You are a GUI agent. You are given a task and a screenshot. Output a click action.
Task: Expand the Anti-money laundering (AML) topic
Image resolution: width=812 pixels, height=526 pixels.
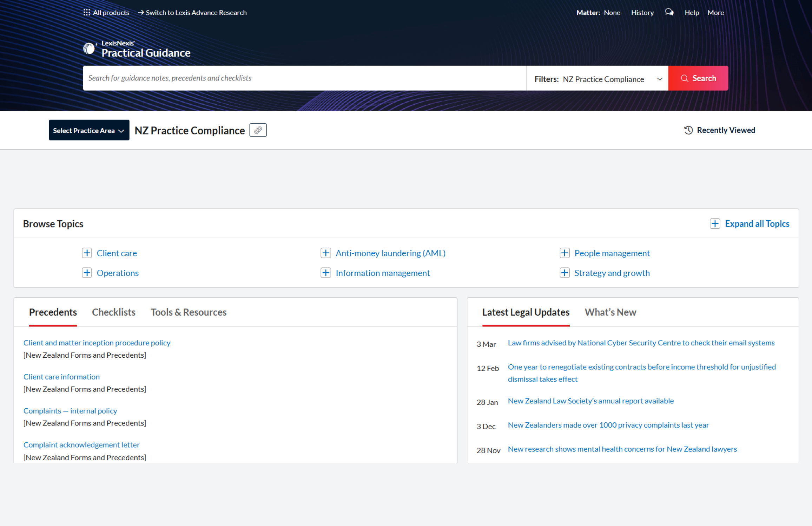point(325,253)
